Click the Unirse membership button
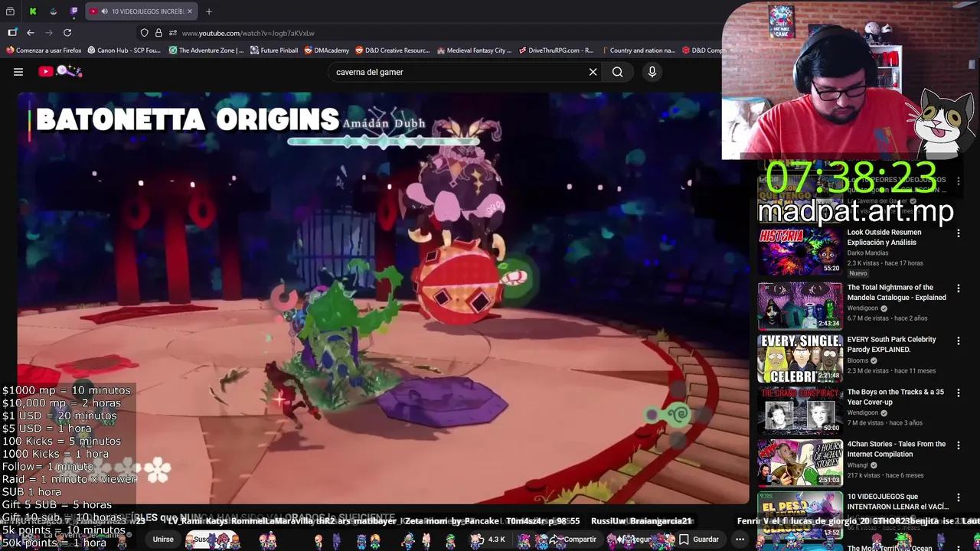The image size is (980, 551). coord(163,540)
